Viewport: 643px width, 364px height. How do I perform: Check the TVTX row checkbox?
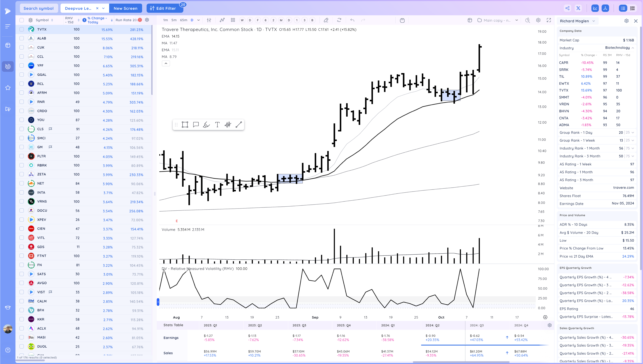tap(22, 29)
